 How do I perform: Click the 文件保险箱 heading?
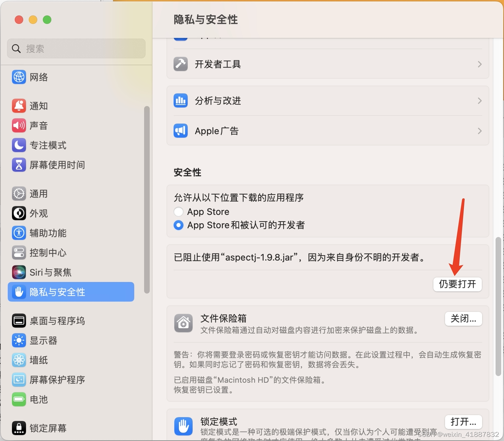point(224,318)
